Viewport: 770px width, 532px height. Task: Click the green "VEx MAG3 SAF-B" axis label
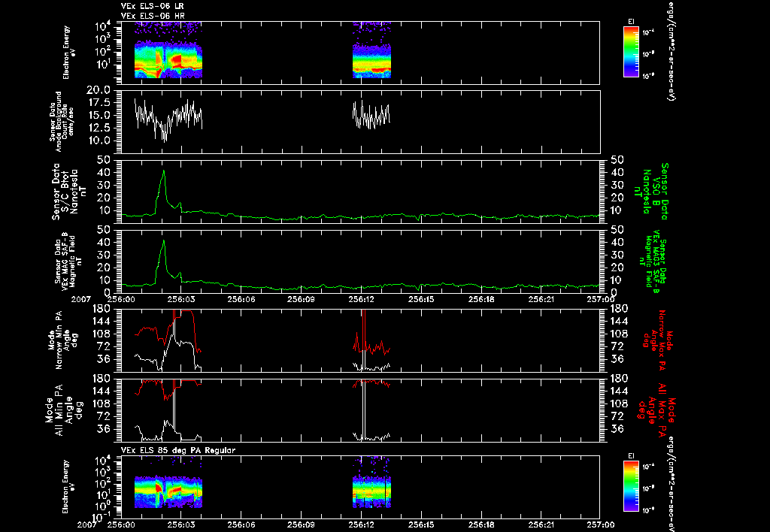coord(655,261)
